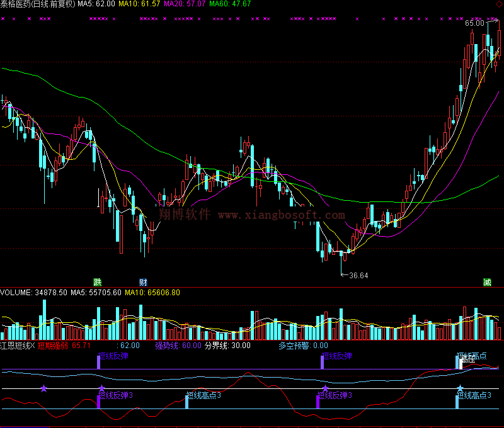This screenshot has height=428, width=504.
Task: Click the light blue star signal
Action: point(460,388)
